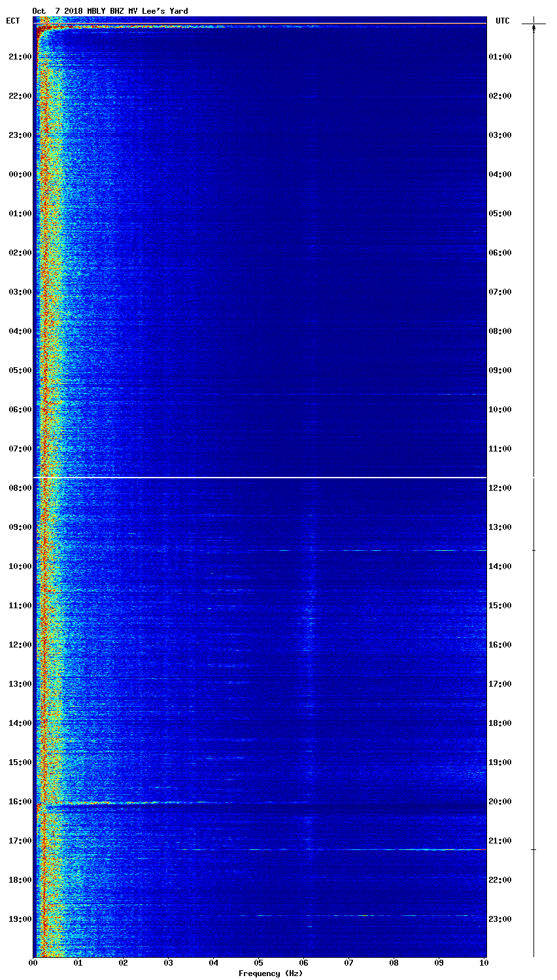Click the UTC axis header label
Viewport: 557px width, 980px height.
coord(502,21)
